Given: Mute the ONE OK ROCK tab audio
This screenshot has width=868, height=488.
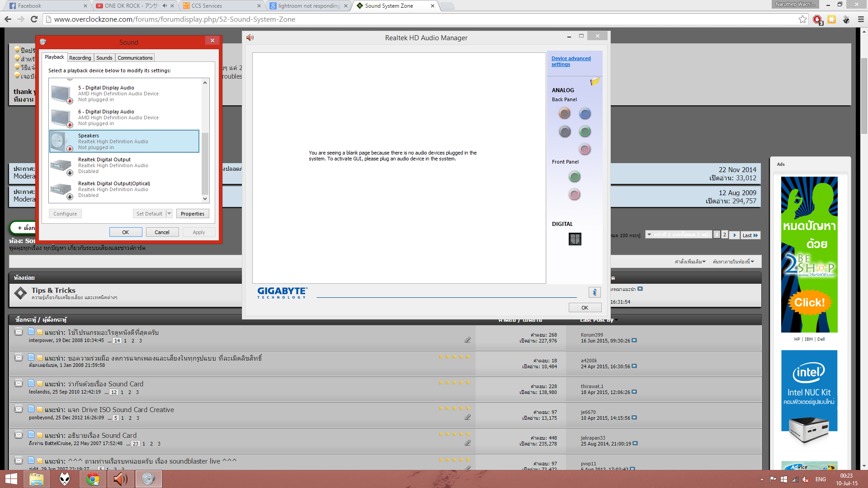Looking at the screenshot, I should pyautogui.click(x=165, y=6).
